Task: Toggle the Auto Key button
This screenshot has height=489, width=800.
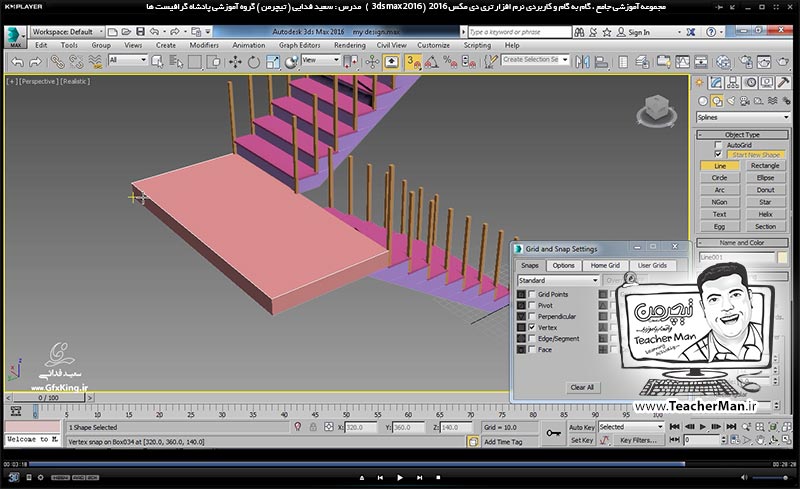Action: tap(582, 427)
